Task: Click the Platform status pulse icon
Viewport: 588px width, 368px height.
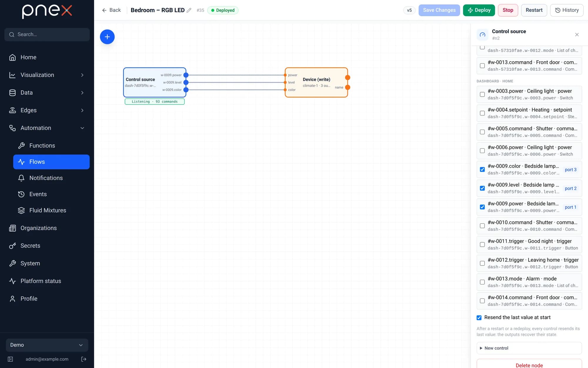Action: pos(12,281)
